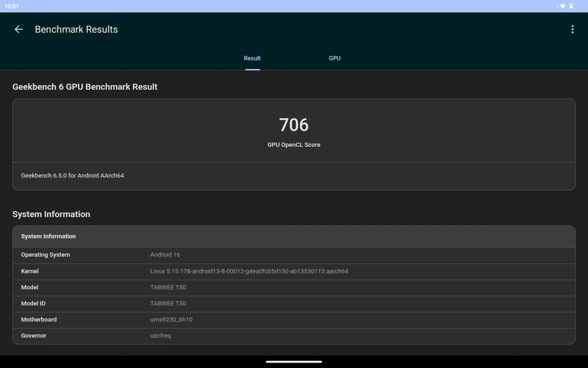This screenshot has height=368, width=588.
Task: Tap the Operating System Android 16 row
Action: coord(294,255)
